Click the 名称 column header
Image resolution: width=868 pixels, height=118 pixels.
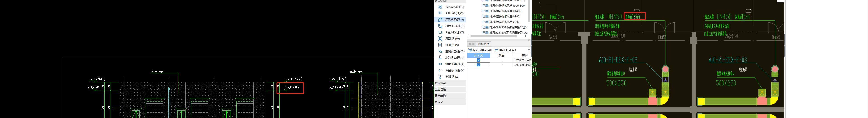click(x=522, y=55)
